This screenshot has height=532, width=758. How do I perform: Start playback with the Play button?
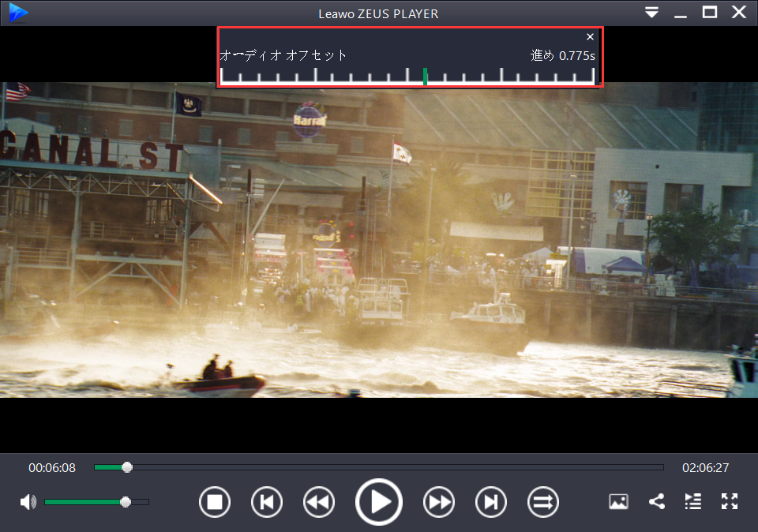point(379,502)
